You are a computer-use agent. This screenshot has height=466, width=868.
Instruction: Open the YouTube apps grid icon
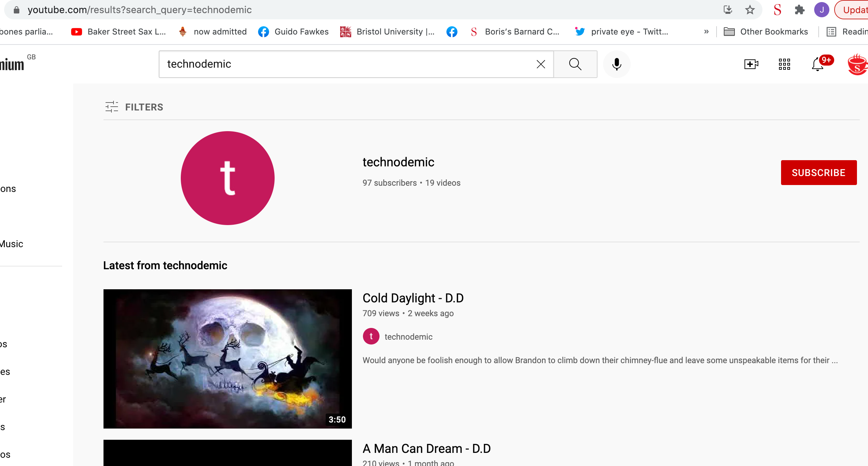[784, 64]
